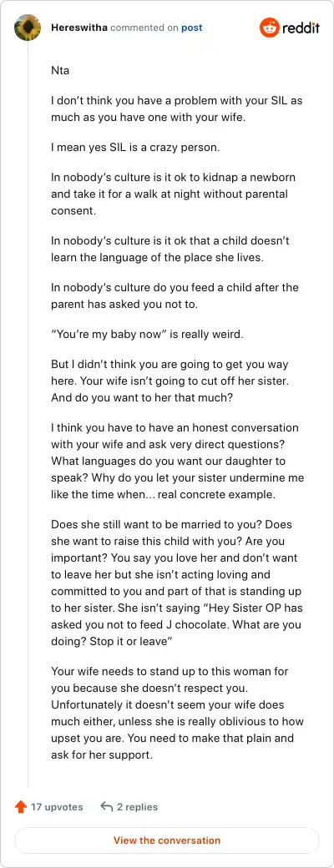Select the "17 upvotes" count label
The height and width of the screenshot is (868, 334).
[57, 807]
